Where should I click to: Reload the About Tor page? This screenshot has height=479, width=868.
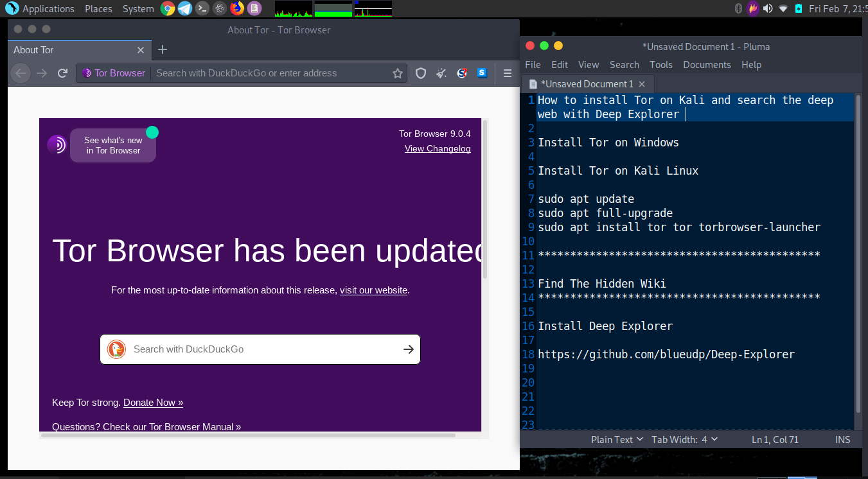(62, 73)
